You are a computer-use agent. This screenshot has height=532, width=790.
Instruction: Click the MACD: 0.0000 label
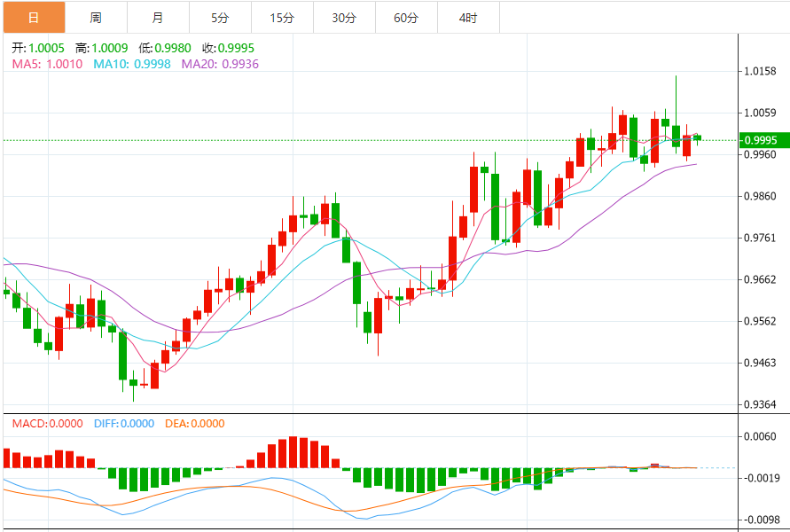47,423
